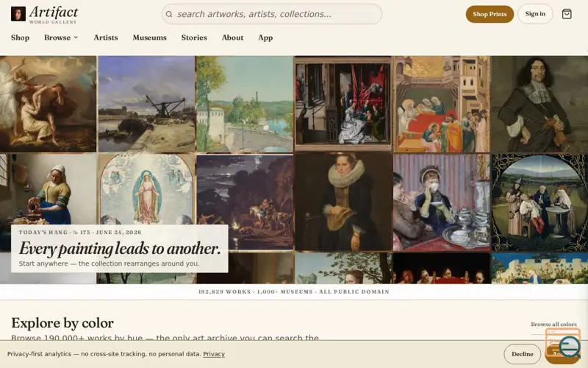Click the floating page-search widget icon

point(563,343)
